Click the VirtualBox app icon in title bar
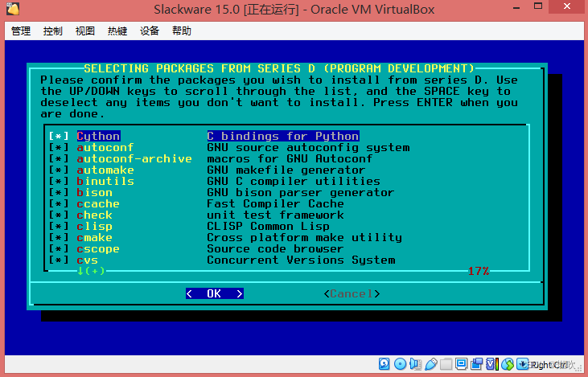Viewport: 588px width, 377px height. point(12,8)
